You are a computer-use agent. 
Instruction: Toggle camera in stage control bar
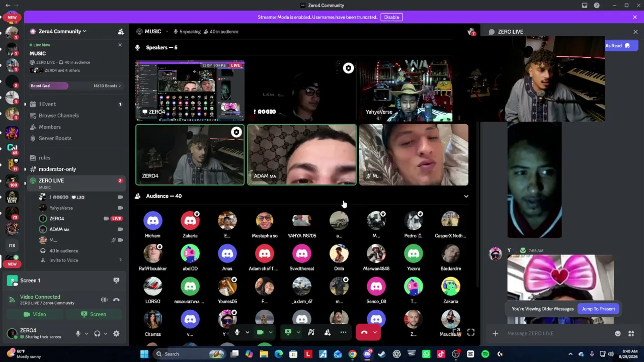260,332
